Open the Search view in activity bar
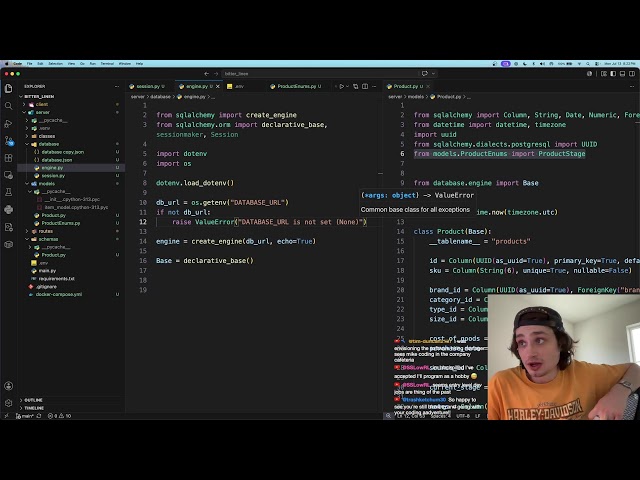Viewport: 640px width, 480px height. coord(9,106)
